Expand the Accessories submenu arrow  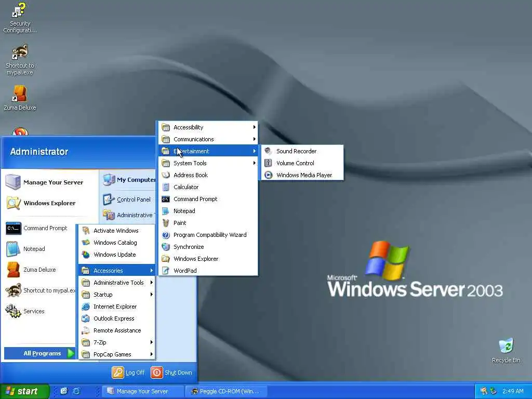click(151, 270)
